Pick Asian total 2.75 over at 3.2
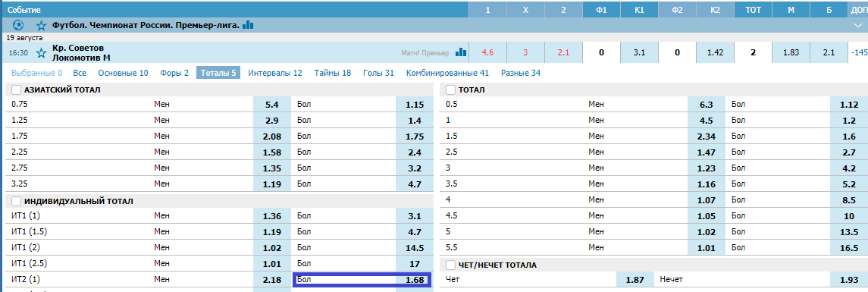The height and width of the screenshot is (292, 868). click(x=415, y=168)
